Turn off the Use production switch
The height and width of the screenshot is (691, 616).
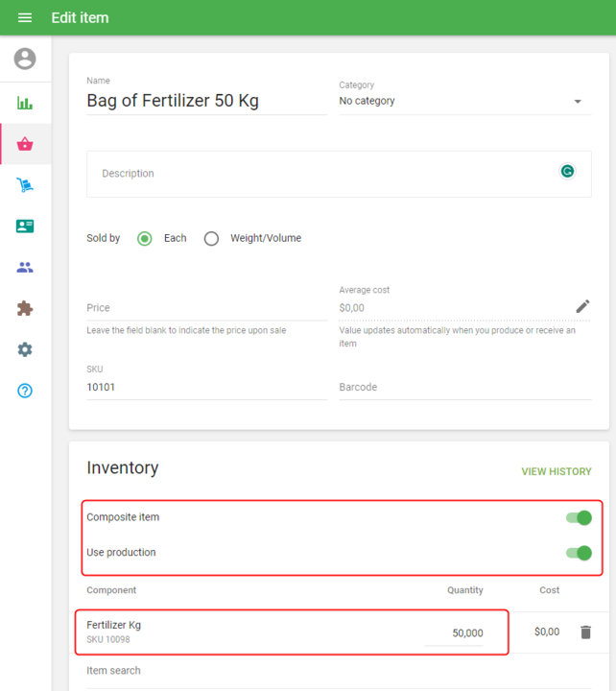pos(579,553)
